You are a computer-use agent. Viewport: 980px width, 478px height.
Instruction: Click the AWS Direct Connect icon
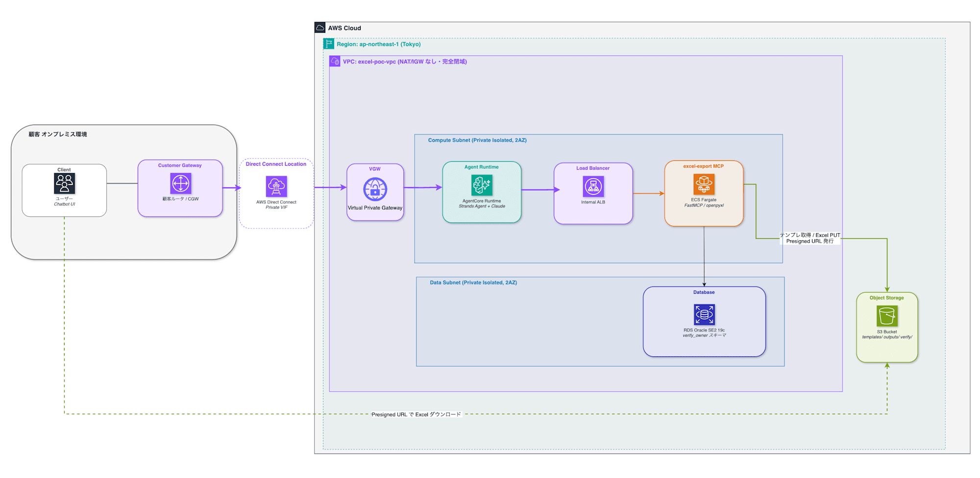[x=276, y=187]
